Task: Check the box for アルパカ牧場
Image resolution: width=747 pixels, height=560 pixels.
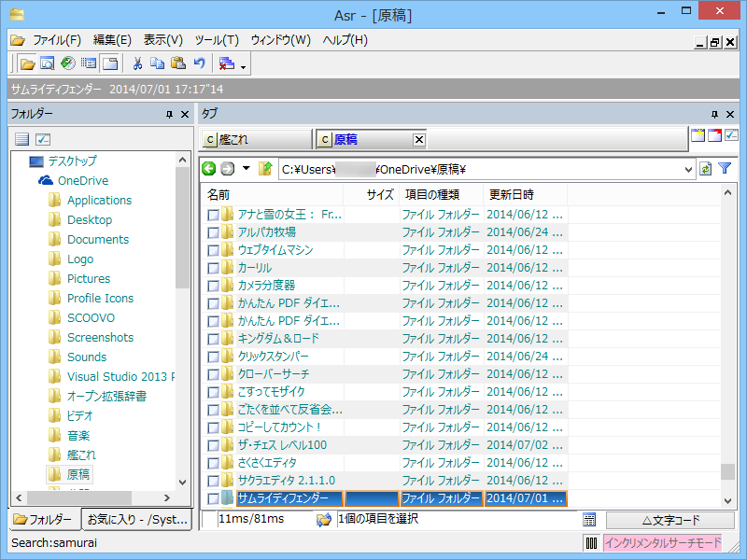Action: point(214,232)
